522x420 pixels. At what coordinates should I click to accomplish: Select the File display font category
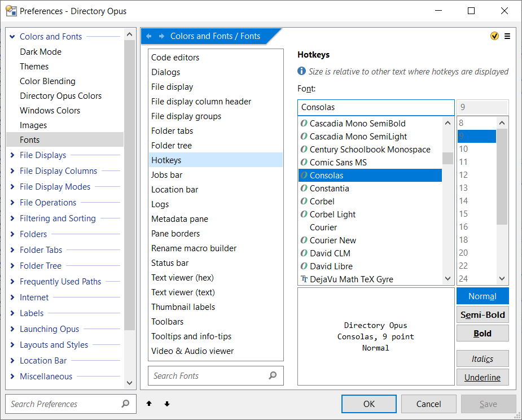[216, 87]
